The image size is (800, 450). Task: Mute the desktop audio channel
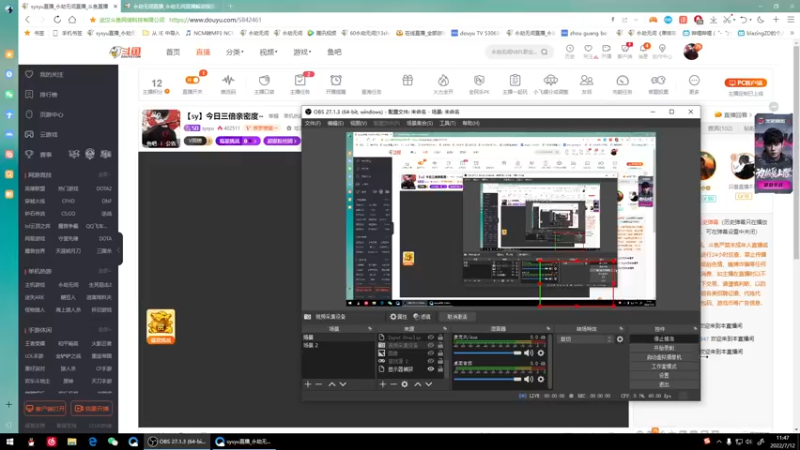(x=529, y=379)
